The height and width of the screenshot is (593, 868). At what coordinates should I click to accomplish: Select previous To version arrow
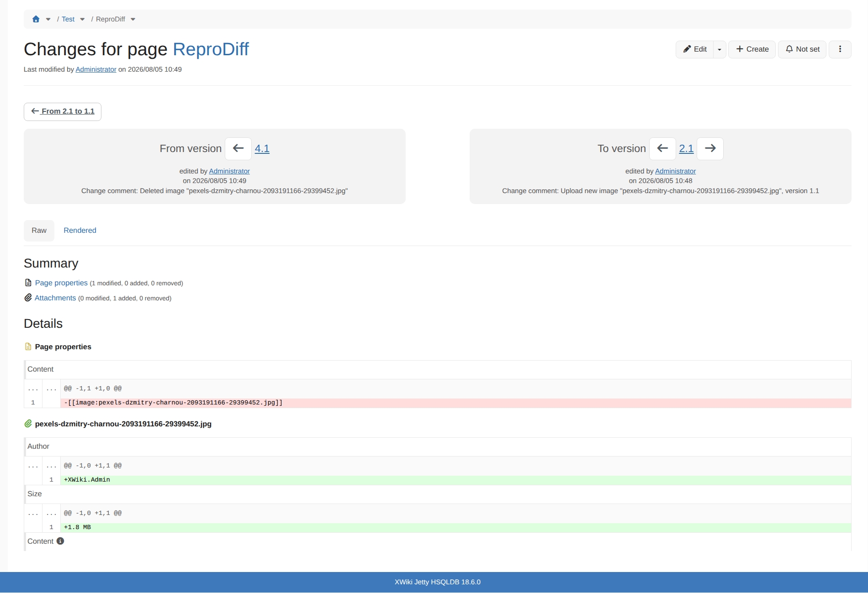662,148
